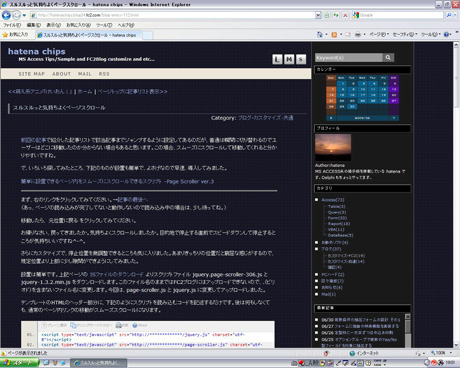Open the 06/30 recent article link
Viewport: 460px width, 368px height.
(360, 320)
